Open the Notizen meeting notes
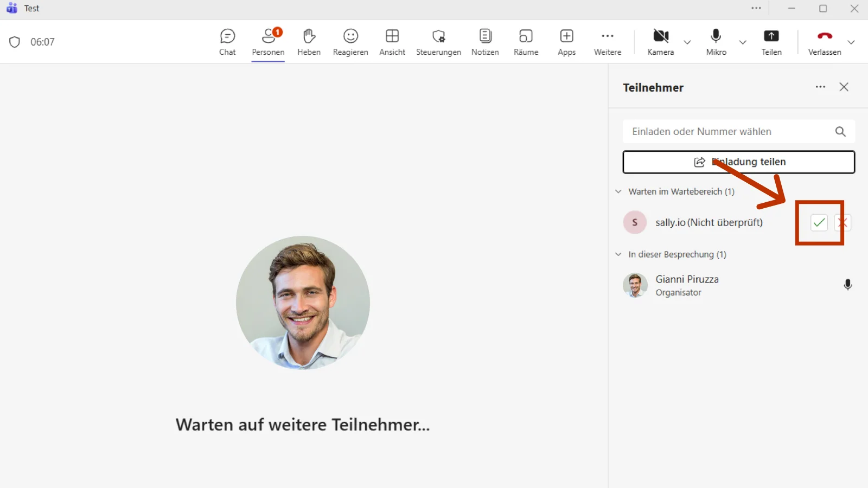This screenshot has width=868, height=488. (x=485, y=42)
